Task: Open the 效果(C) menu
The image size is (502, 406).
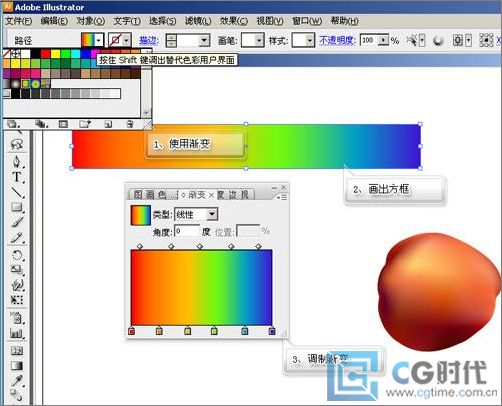Action: [x=234, y=21]
